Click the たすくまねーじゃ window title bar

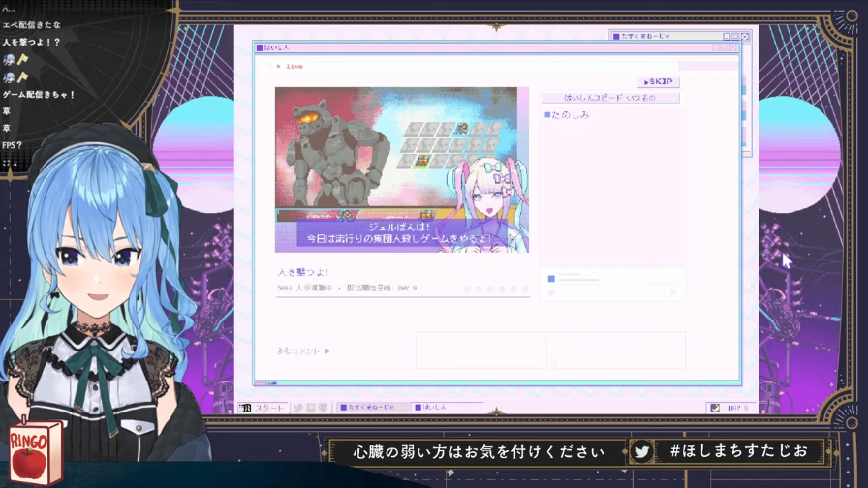680,36
